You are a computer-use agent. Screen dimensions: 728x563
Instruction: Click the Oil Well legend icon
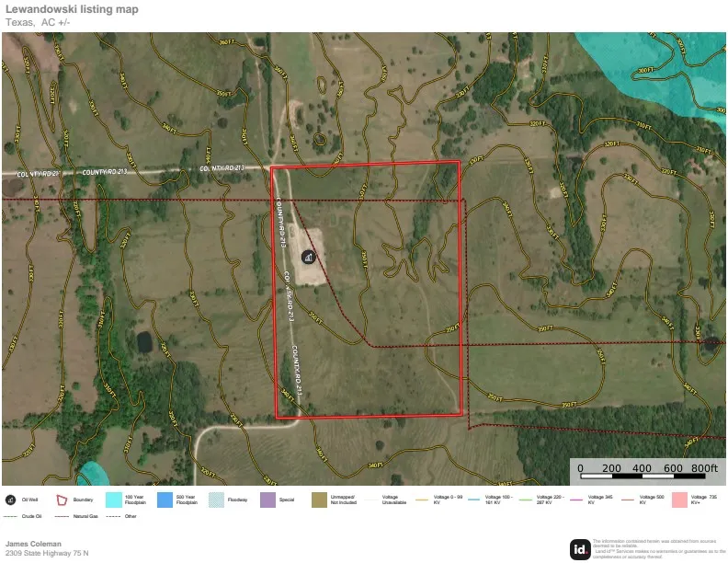(10, 500)
